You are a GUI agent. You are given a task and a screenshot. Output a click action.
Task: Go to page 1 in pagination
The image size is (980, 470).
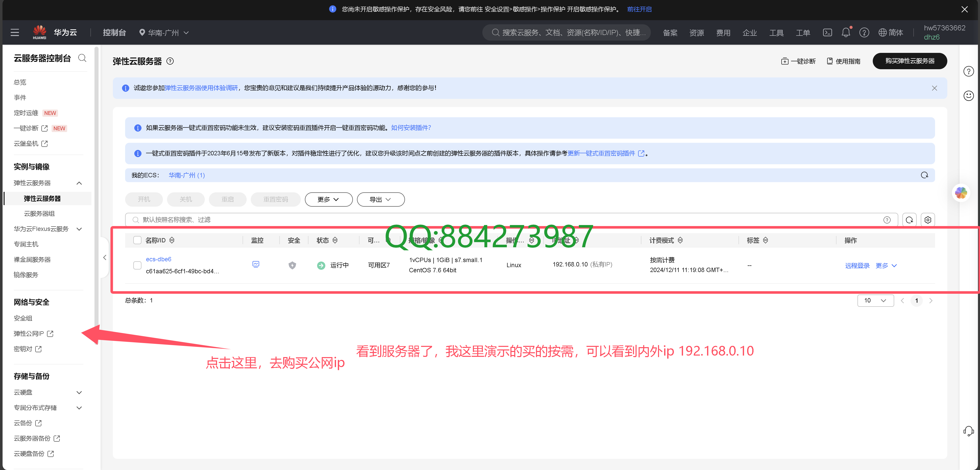pyautogui.click(x=916, y=301)
